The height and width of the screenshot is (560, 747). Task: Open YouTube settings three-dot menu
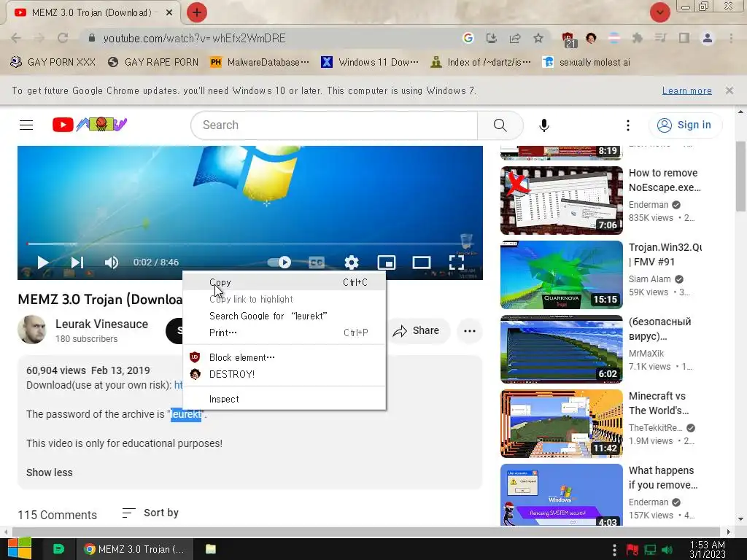pos(628,125)
